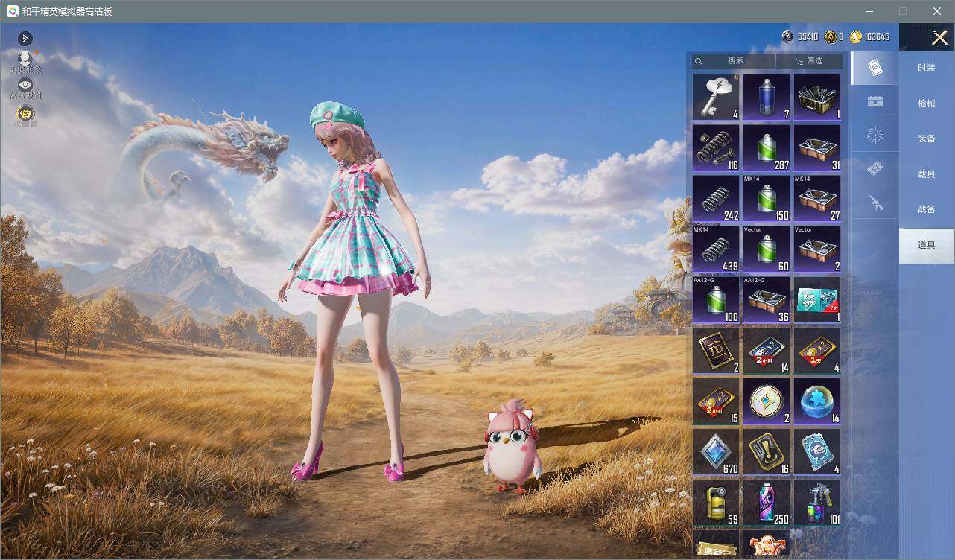The image size is (955, 560).
Task: Select the cloud key item
Action: point(716,97)
